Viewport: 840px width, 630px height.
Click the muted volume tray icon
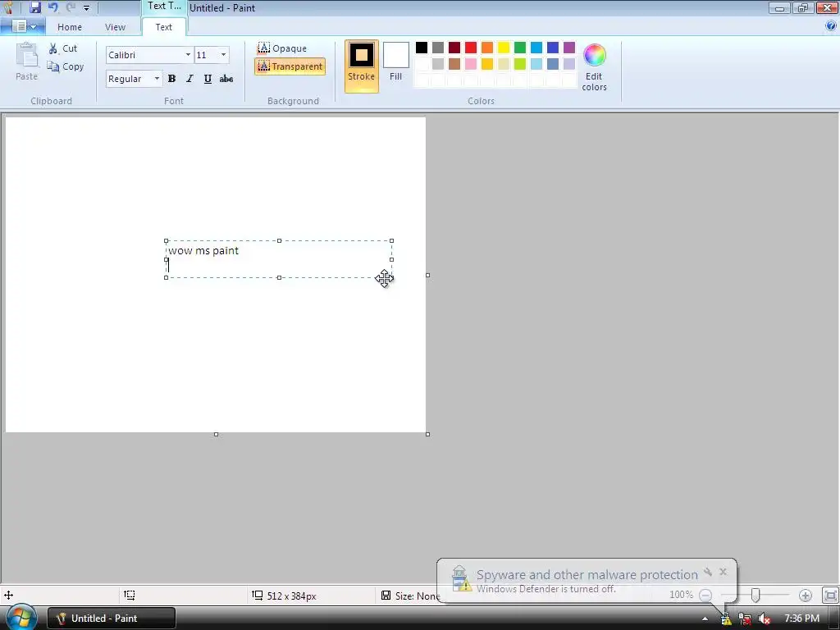click(x=764, y=619)
